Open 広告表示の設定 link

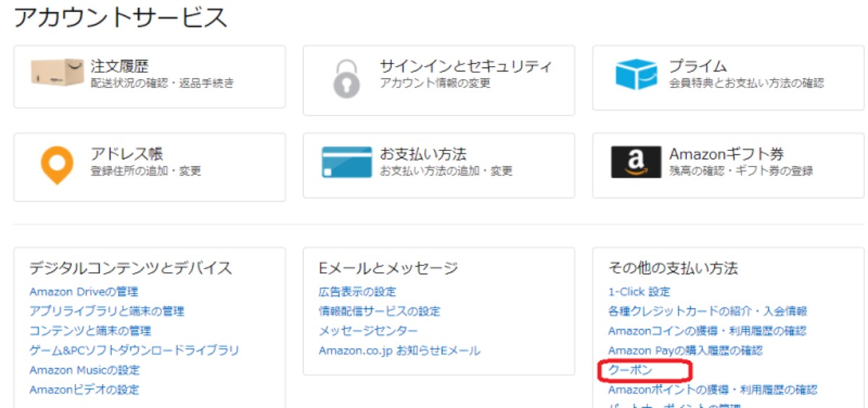(357, 292)
